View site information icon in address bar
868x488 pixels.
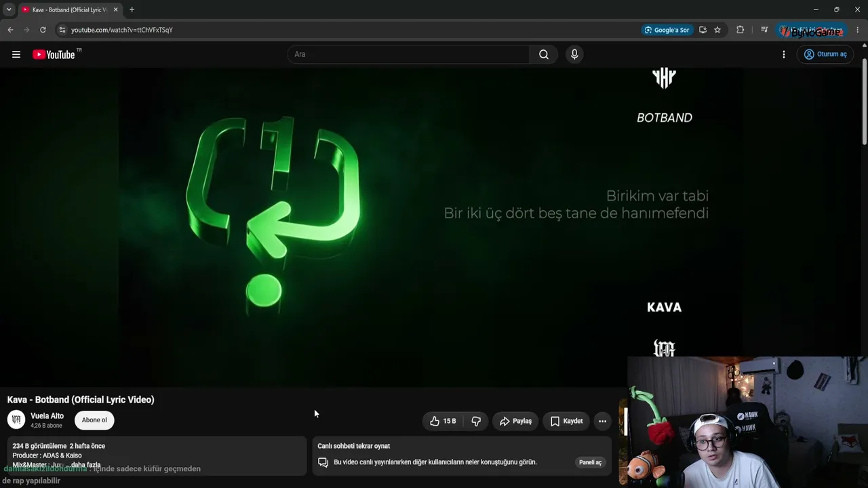click(x=62, y=30)
